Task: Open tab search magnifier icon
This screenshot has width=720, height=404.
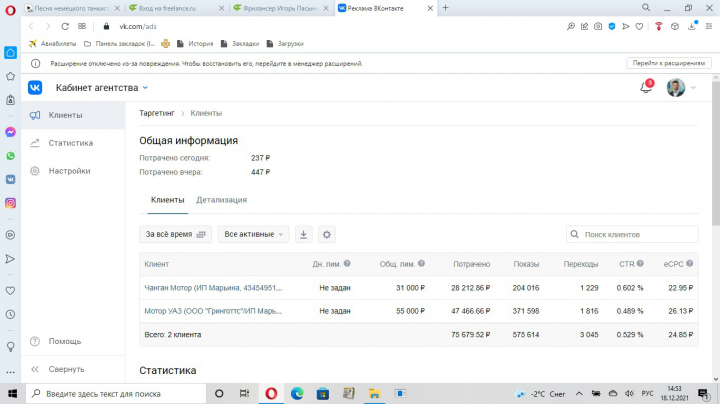Action: click(646, 8)
